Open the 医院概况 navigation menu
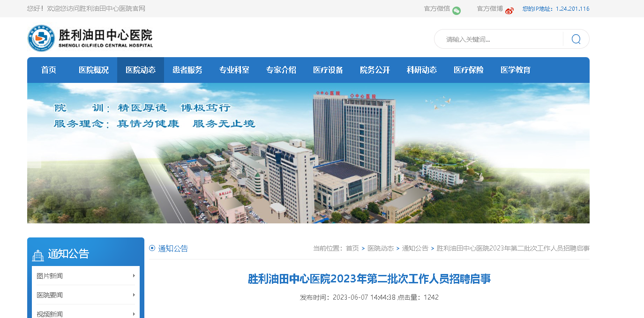This screenshot has height=318, width=644. (94, 70)
